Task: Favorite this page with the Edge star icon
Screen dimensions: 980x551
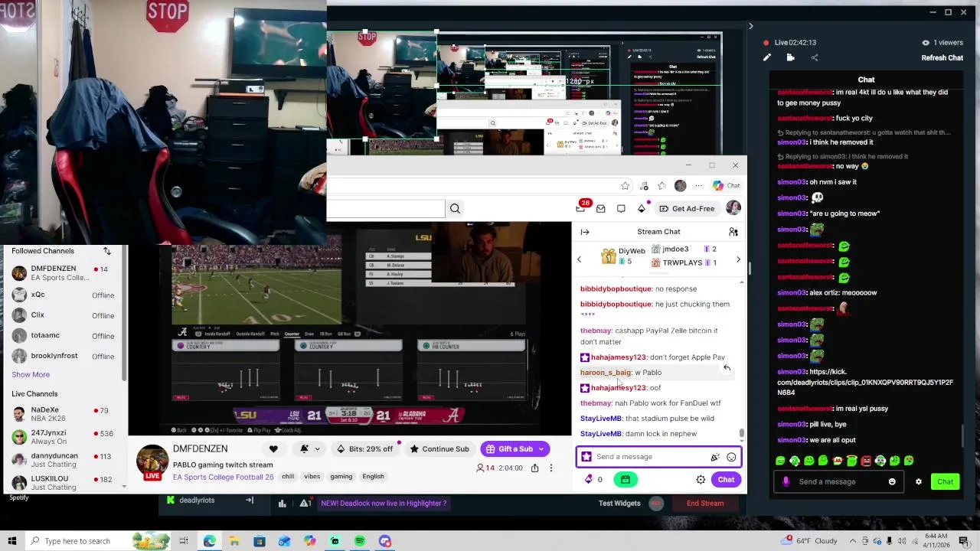Action: pos(626,185)
